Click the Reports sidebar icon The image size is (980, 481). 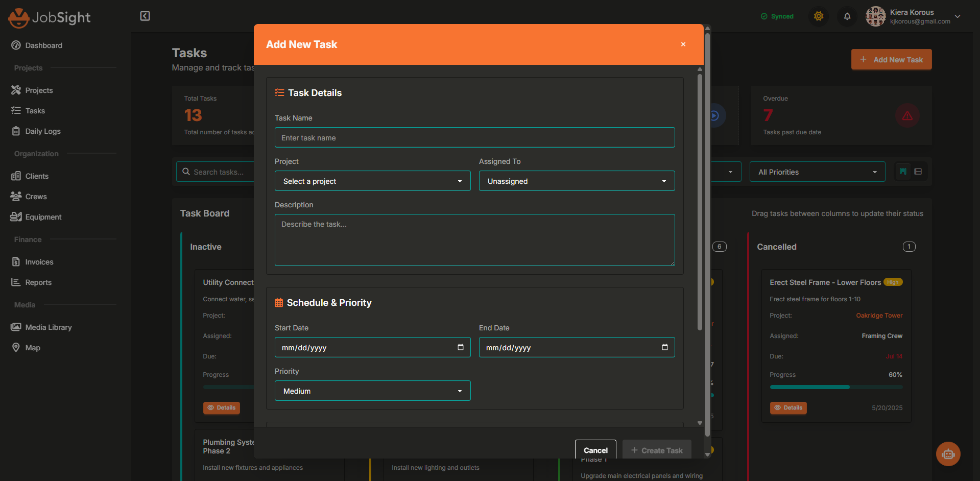16,282
